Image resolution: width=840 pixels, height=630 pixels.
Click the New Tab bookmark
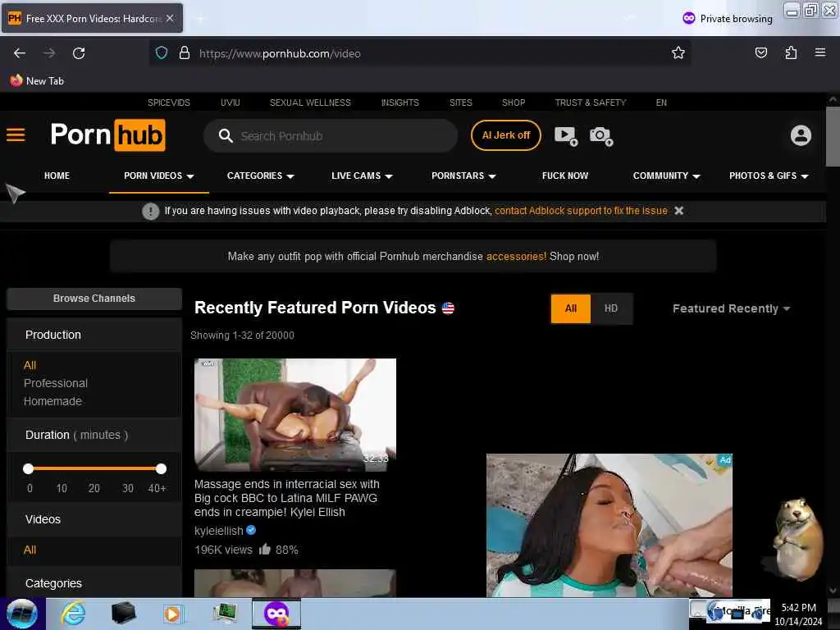[x=37, y=81]
